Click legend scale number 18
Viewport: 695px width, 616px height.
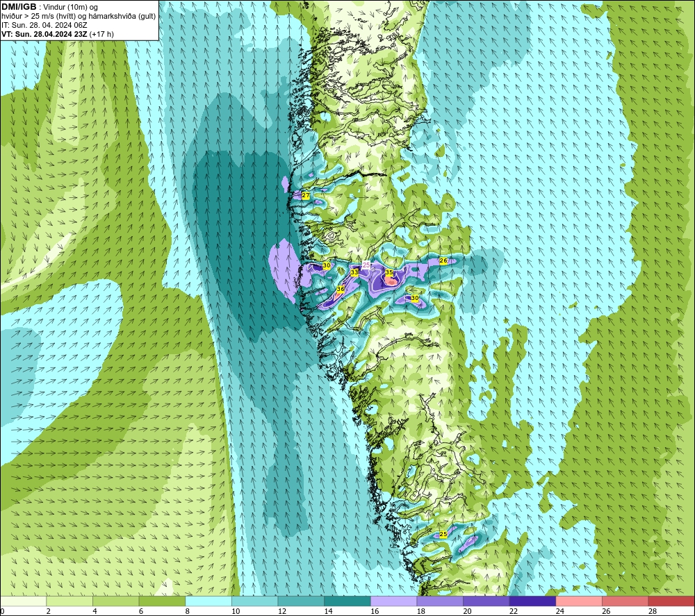[421, 611]
